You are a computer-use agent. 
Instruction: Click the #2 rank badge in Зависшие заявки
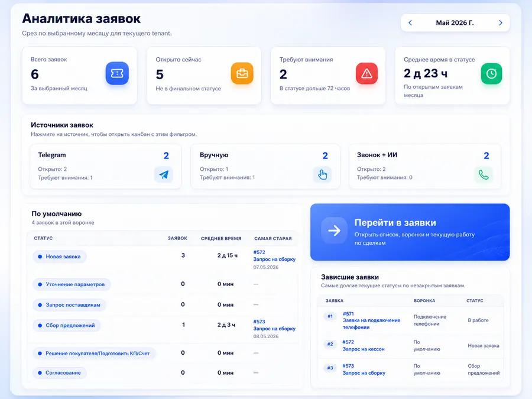pyautogui.click(x=330, y=344)
